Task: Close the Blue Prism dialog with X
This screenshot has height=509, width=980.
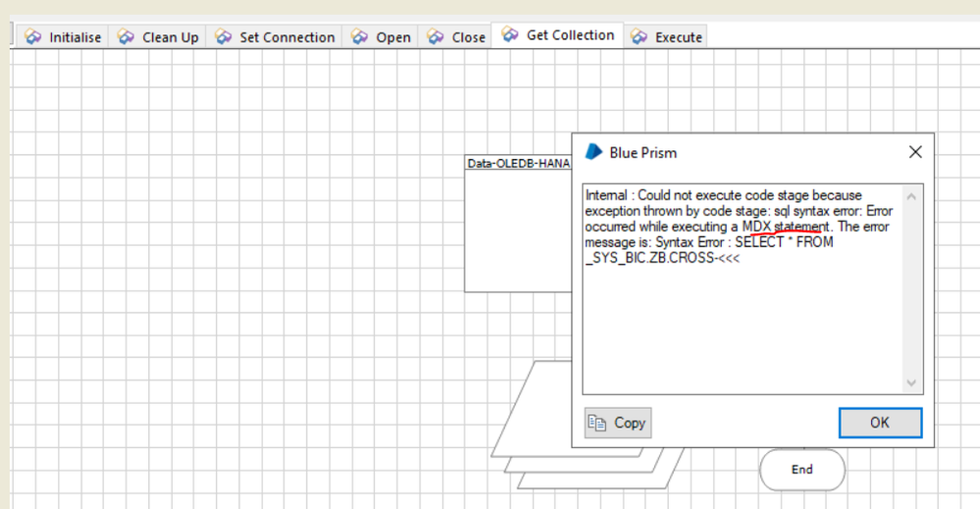Action: pos(914,152)
